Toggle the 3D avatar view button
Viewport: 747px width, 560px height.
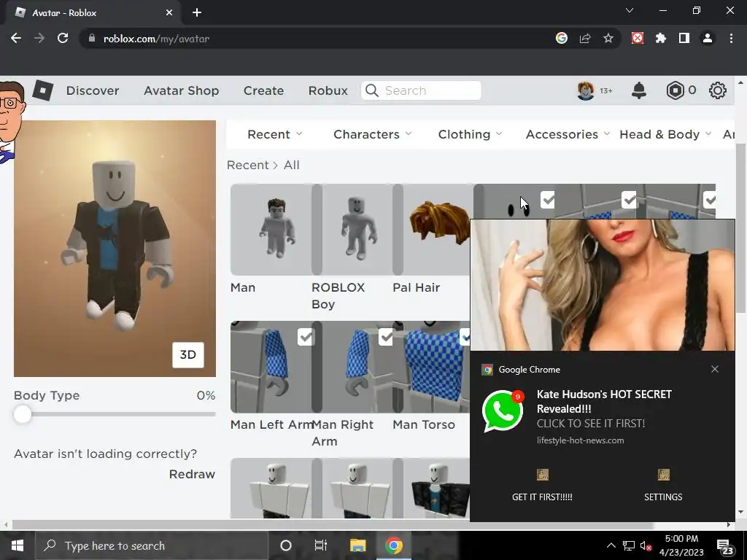click(187, 355)
